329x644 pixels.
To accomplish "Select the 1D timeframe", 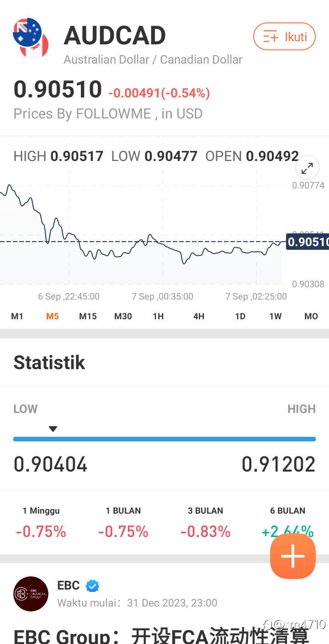I will pos(240,316).
